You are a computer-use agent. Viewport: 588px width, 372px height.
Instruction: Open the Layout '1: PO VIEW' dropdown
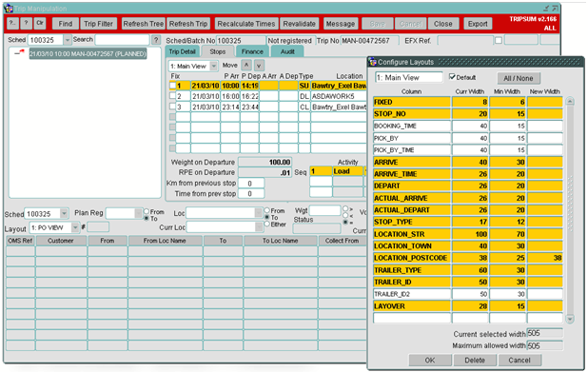coord(75,227)
